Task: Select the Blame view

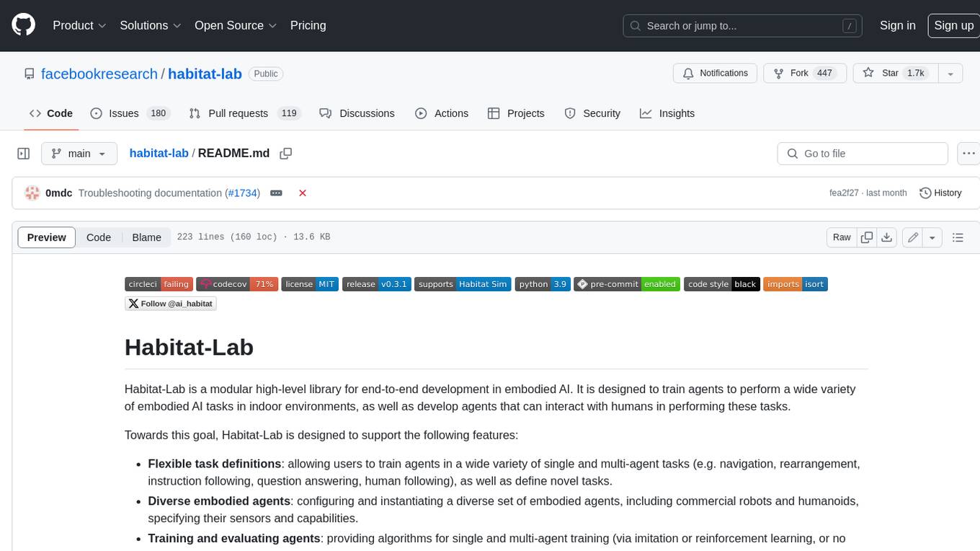Action: tap(146, 237)
